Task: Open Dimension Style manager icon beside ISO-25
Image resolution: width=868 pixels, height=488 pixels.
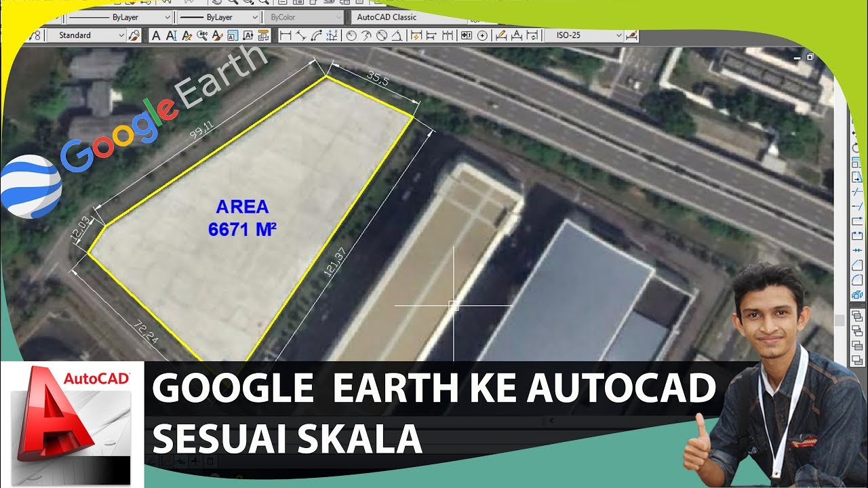Action: pos(632,35)
